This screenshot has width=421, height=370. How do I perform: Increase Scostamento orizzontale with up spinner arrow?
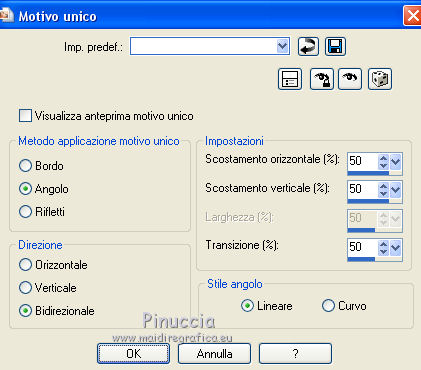pyautogui.click(x=384, y=158)
